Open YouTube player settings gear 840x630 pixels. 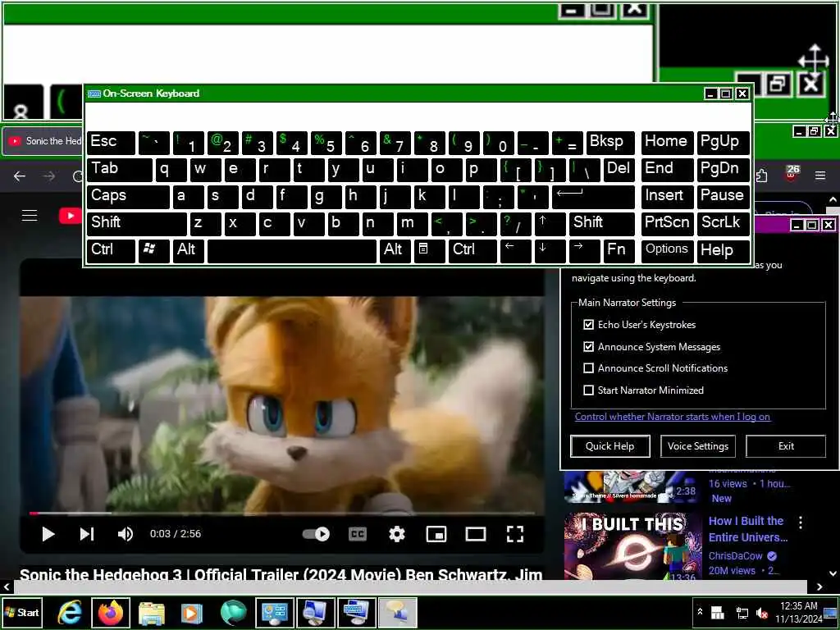point(397,534)
